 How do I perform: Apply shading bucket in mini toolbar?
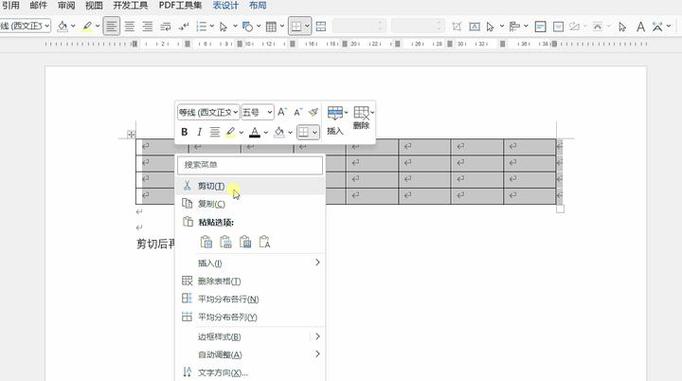279,132
